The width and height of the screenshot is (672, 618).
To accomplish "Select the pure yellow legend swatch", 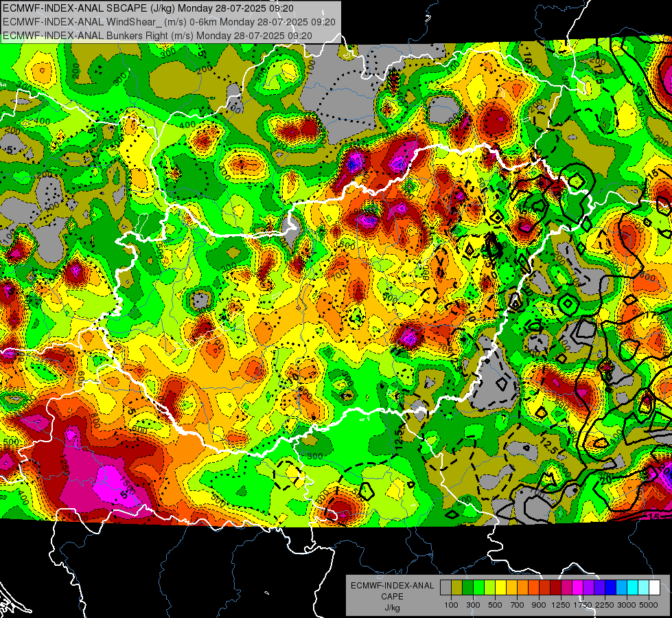I will [x=500, y=587].
